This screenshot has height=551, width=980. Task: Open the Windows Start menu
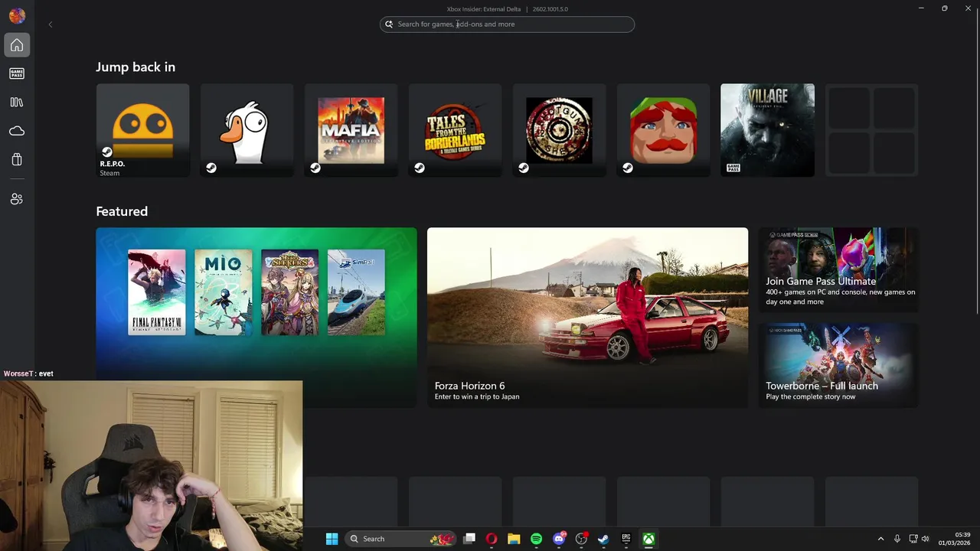[332, 539]
